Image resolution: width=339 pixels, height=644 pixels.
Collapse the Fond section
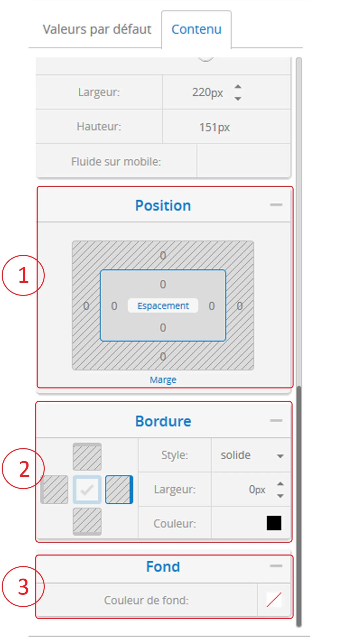(x=276, y=566)
